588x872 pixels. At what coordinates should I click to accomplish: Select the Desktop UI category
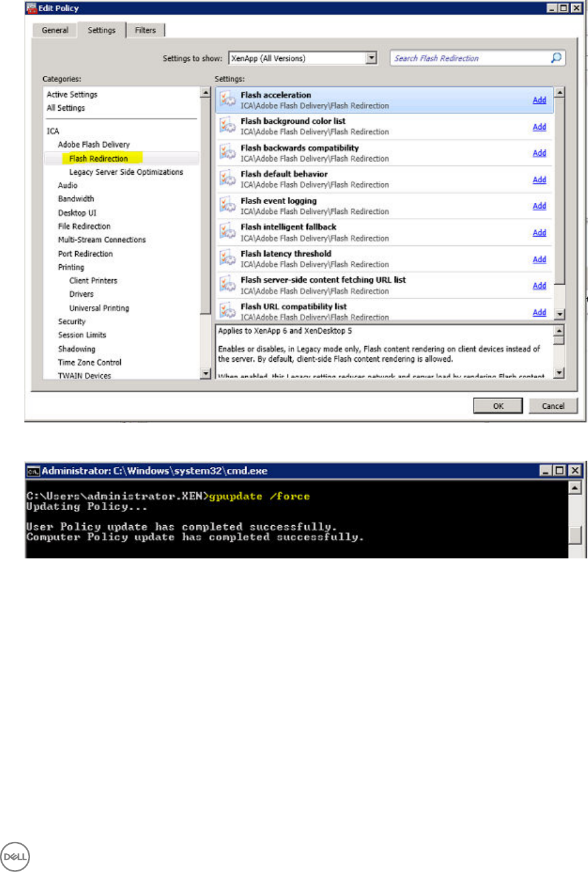[77, 213]
